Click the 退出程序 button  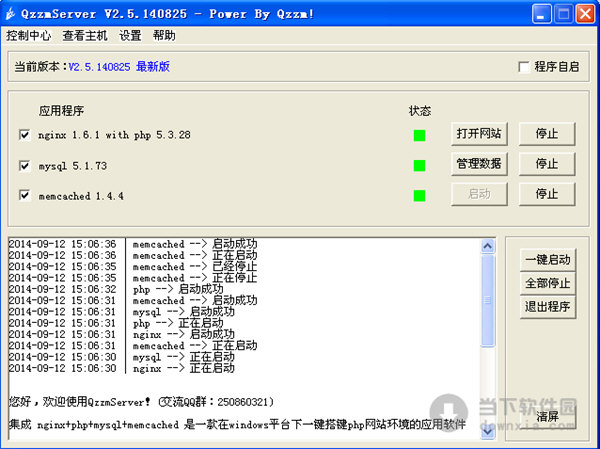coord(548,307)
